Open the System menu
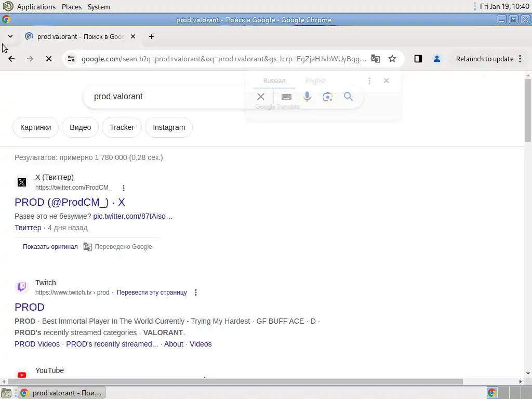The height and width of the screenshot is (399, 532). (99, 7)
